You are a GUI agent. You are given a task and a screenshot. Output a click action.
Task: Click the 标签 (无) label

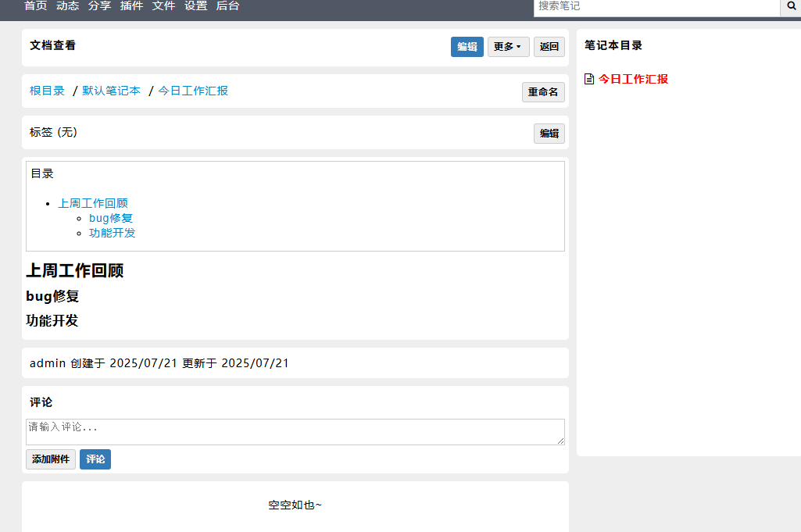pos(53,132)
